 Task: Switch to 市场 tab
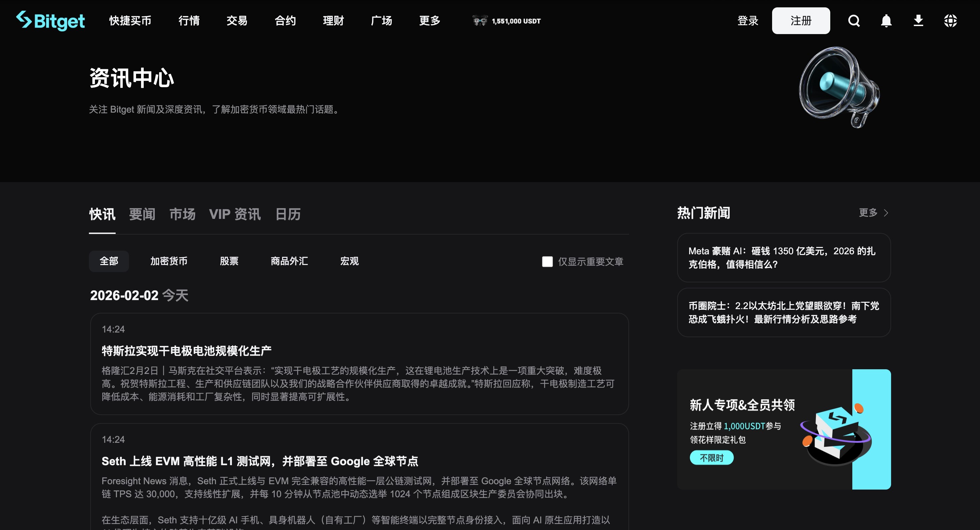(x=182, y=214)
